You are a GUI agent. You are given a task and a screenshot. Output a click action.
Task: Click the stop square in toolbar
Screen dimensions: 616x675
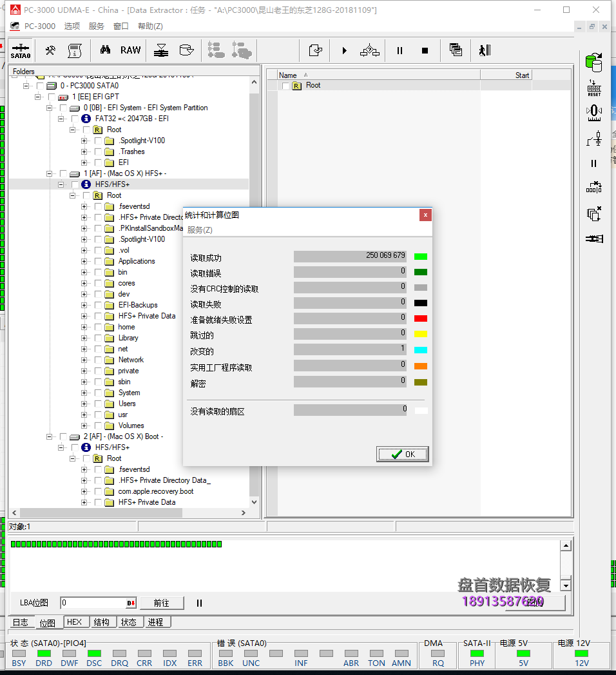pyautogui.click(x=425, y=50)
